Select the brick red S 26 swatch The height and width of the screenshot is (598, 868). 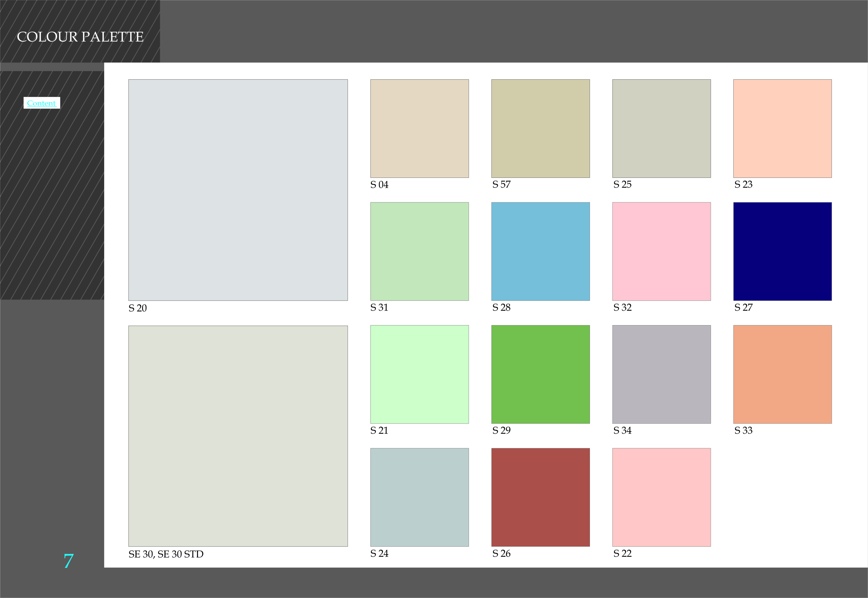click(540, 497)
